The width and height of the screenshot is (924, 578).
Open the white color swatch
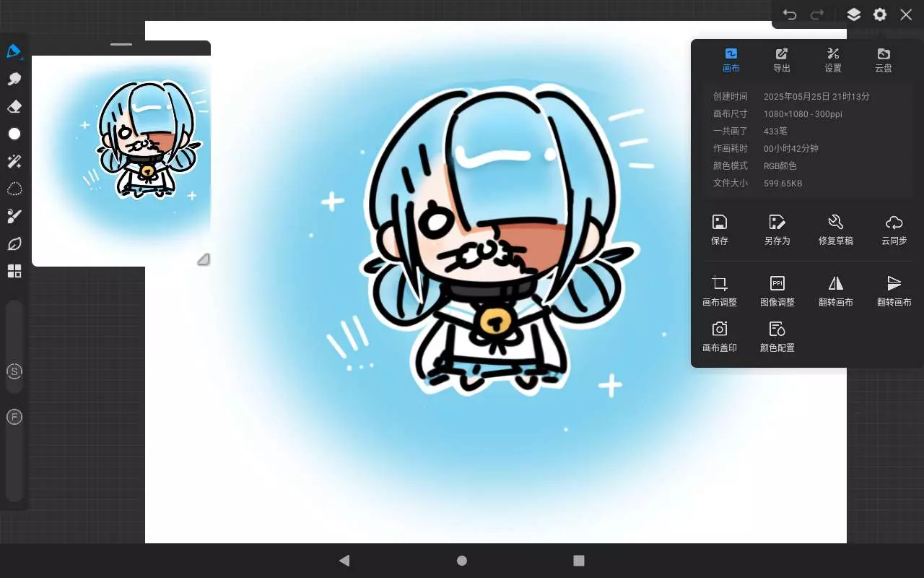tap(14, 134)
